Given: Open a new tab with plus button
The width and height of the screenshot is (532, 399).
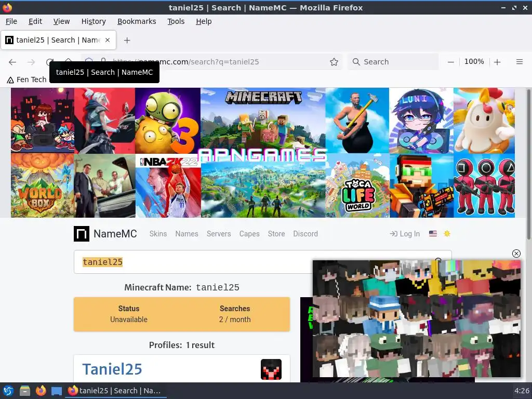Looking at the screenshot, I should tap(127, 41).
